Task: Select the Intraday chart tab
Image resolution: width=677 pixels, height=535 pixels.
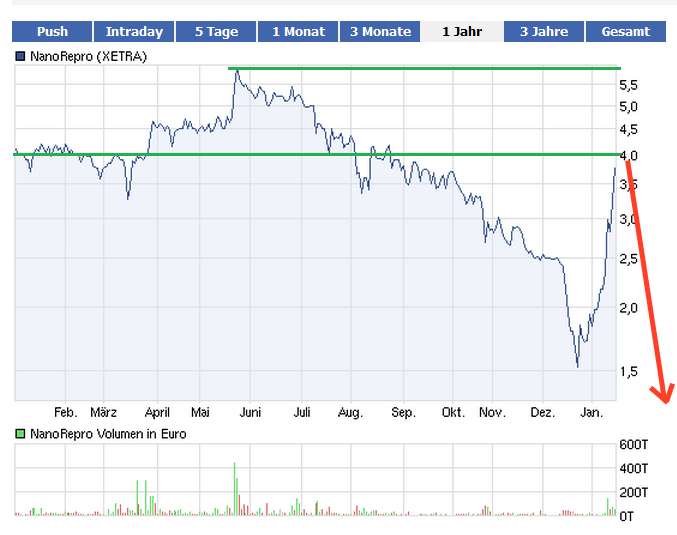Action: 134,32
